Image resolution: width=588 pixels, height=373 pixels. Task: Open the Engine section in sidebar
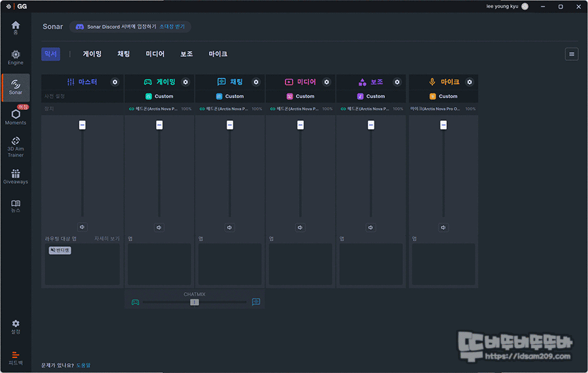[16, 57]
